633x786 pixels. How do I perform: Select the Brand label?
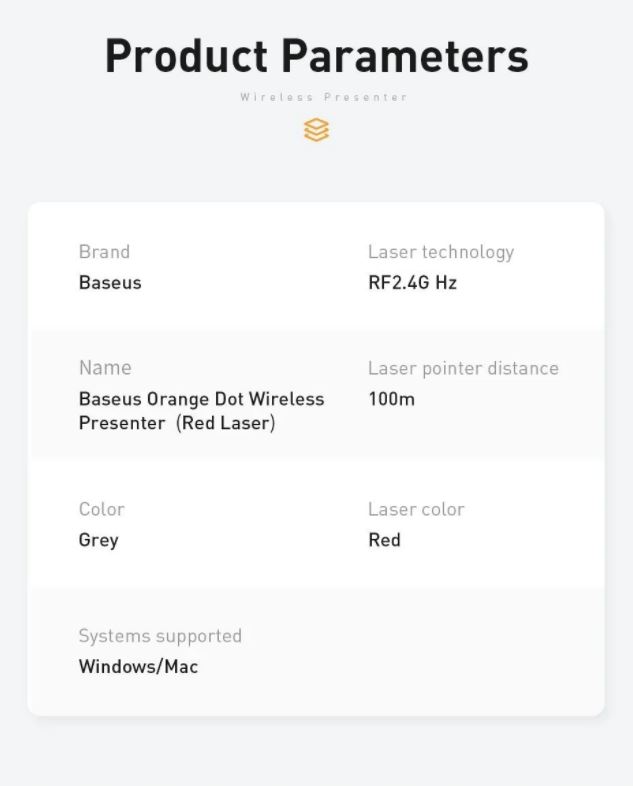(x=104, y=252)
